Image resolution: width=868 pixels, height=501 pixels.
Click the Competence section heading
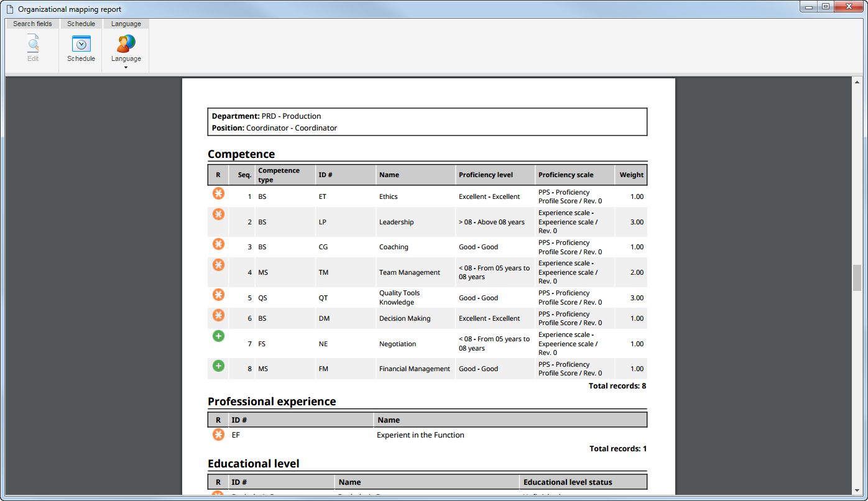[241, 154]
